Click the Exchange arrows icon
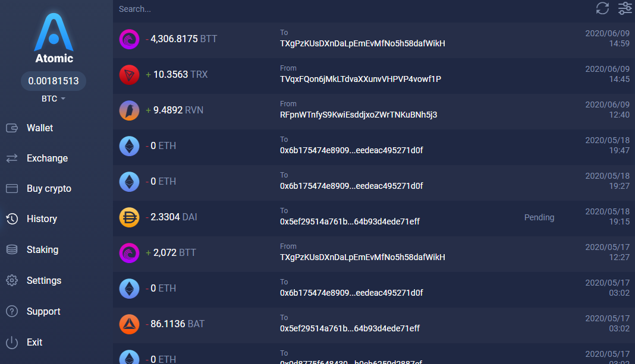 (x=12, y=158)
